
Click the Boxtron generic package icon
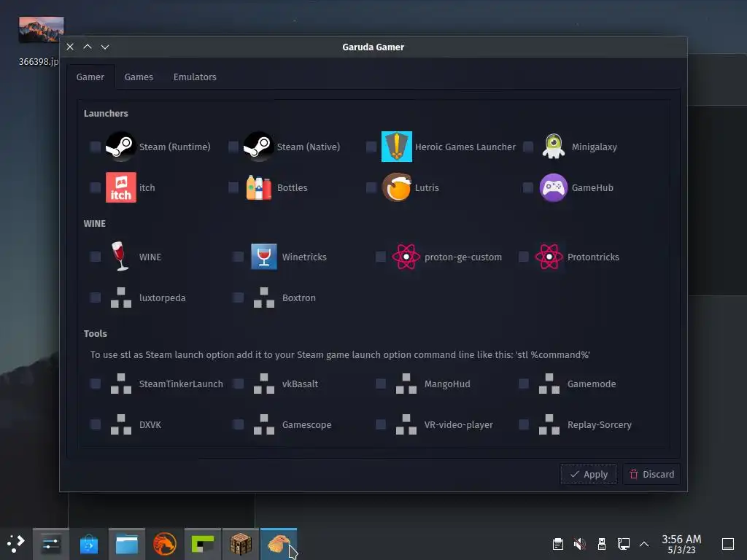tap(264, 297)
